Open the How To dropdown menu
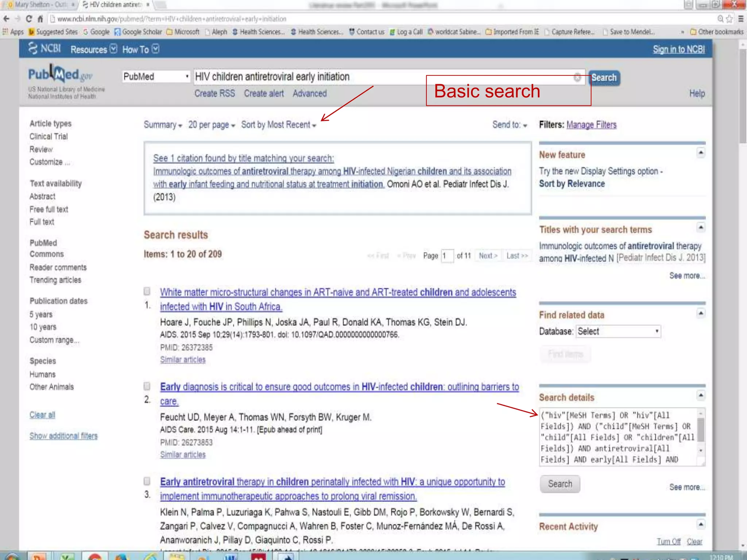The image size is (747, 560). click(x=141, y=49)
